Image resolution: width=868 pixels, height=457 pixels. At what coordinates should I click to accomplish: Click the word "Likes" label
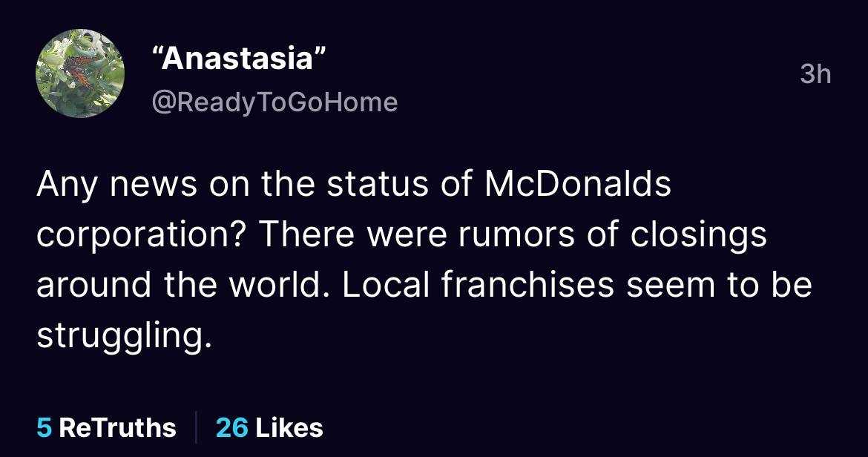pos(289,427)
